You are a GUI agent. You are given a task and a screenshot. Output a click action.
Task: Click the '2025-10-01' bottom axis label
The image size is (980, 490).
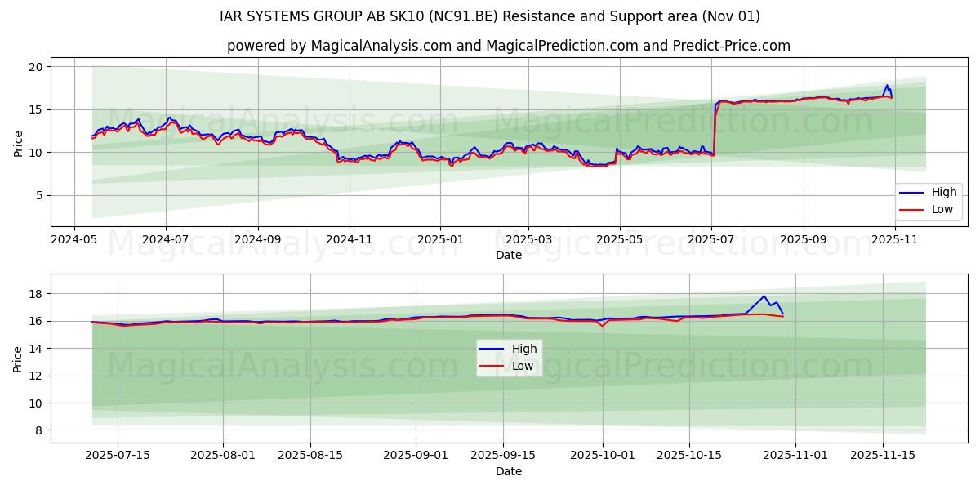click(x=603, y=457)
